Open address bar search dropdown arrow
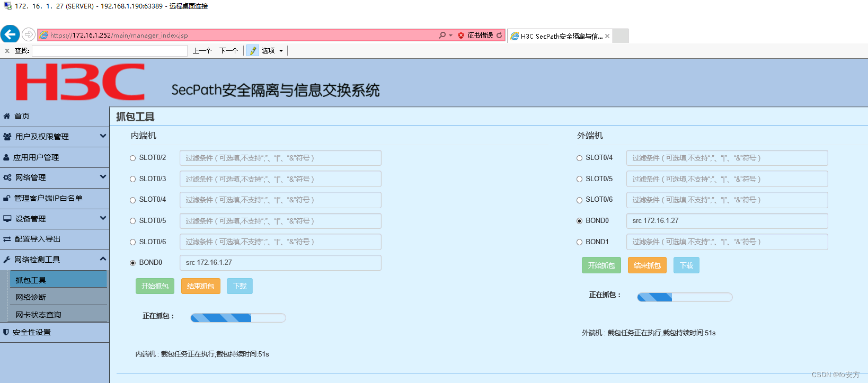The width and height of the screenshot is (868, 383). [x=450, y=35]
